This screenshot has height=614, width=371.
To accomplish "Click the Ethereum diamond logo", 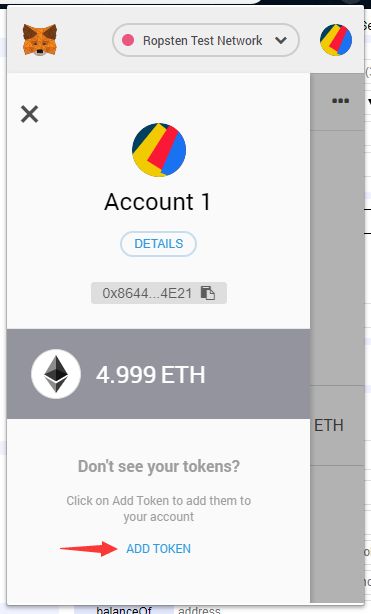I will (56, 374).
